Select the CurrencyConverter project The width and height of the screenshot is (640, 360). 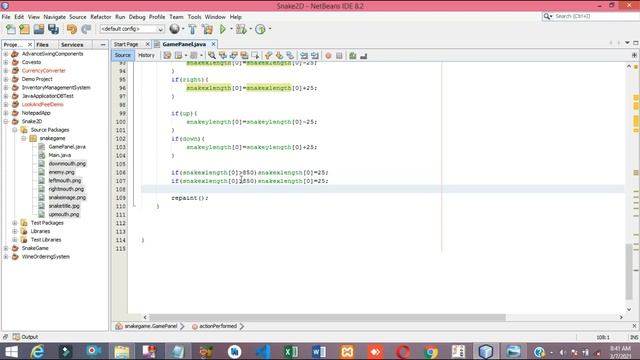44,71
